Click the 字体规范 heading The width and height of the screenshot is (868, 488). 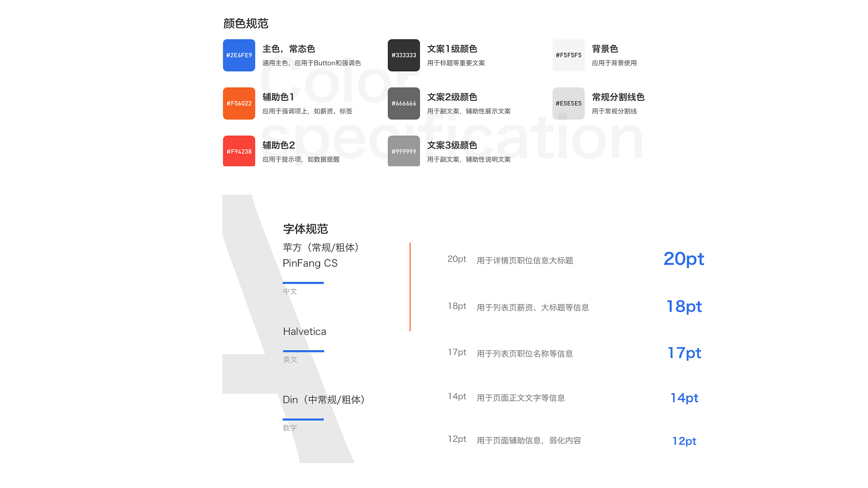(305, 229)
